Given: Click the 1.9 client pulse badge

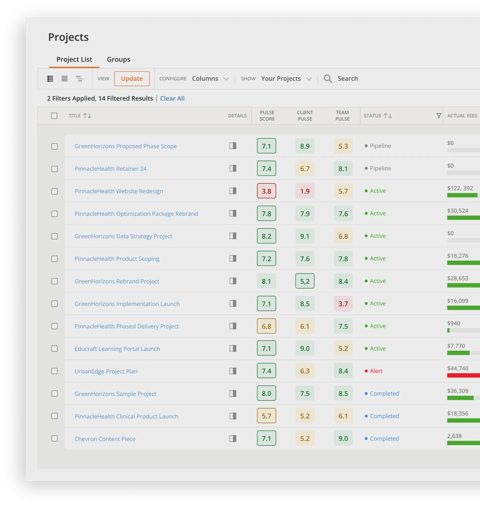Looking at the screenshot, I should click(305, 191).
